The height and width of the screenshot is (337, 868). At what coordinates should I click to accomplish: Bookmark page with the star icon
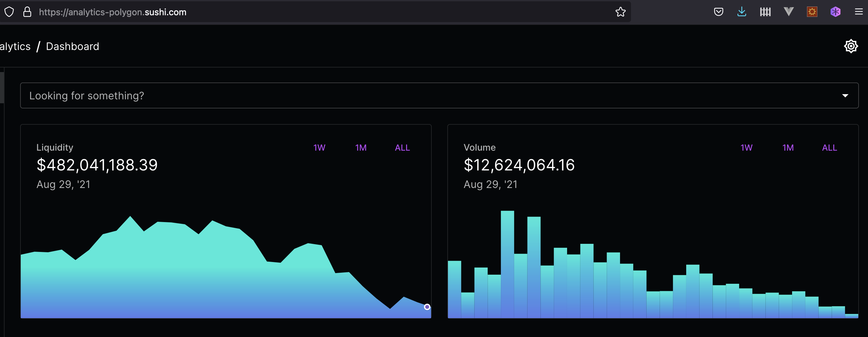(x=620, y=12)
